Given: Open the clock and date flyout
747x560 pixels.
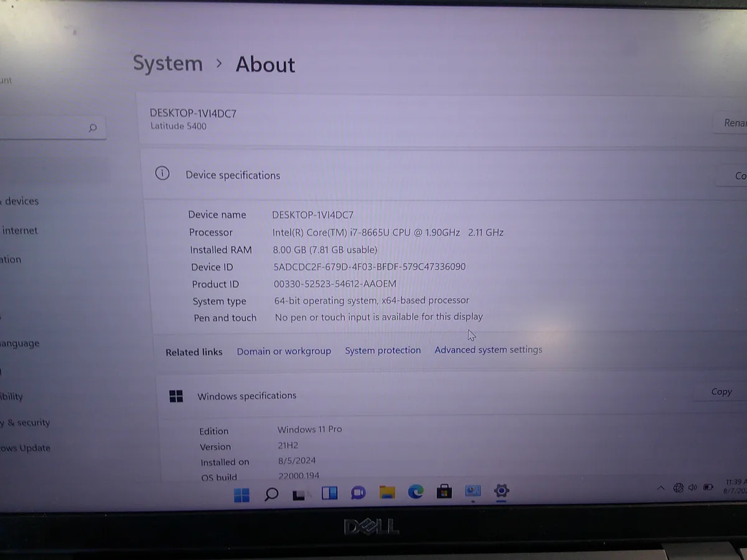Looking at the screenshot, I should 735,486.
